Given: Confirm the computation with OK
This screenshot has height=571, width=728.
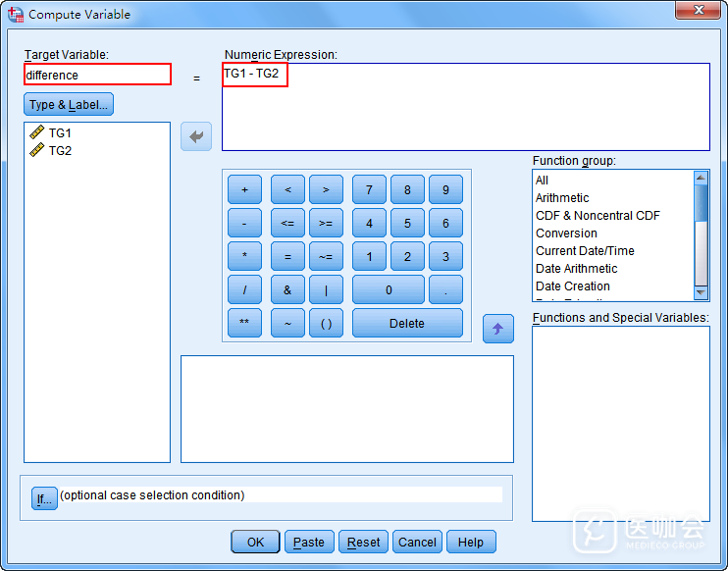Looking at the screenshot, I should coord(255,542).
